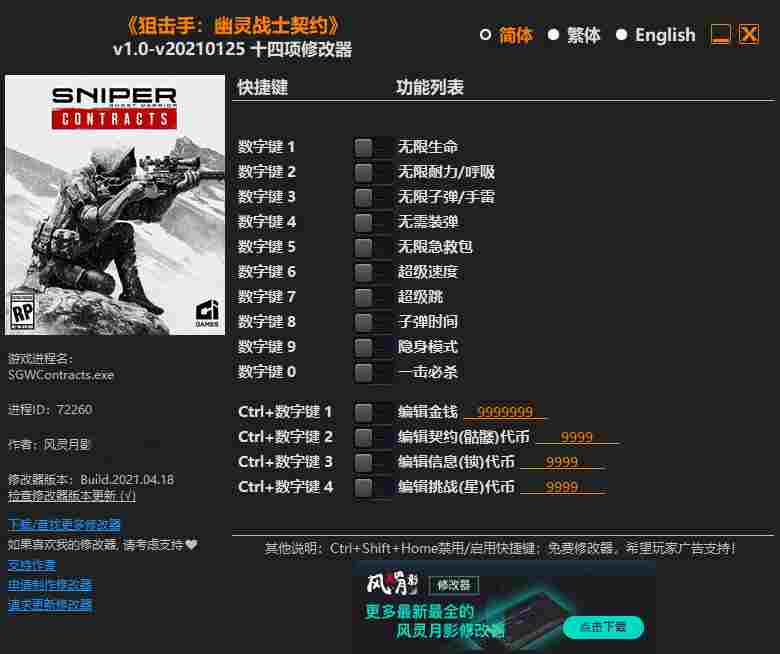Edit intel lock token 9999 field
This screenshot has width=780, height=654.
(563, 462)
